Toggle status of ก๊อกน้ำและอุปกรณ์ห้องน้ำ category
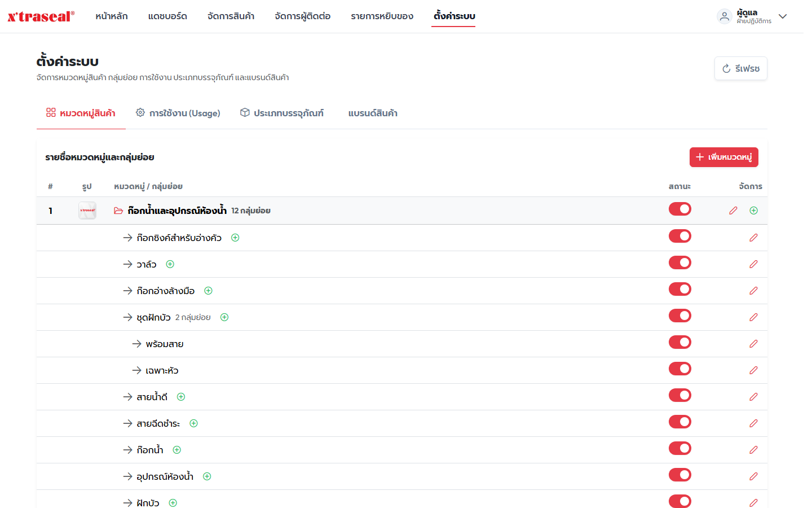Screen dimensions: 812x508 click(x=680, y=209)
